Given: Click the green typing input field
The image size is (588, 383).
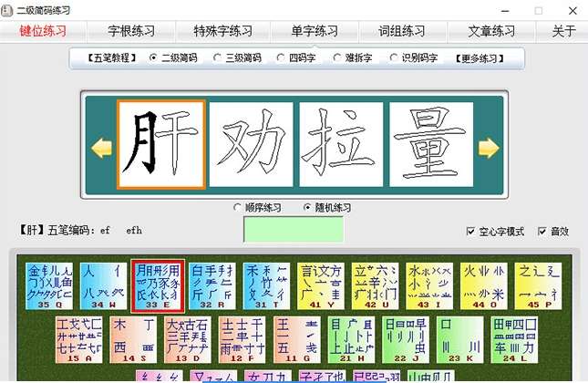Looking at the screenshot, I should click(x=294, y=230).
